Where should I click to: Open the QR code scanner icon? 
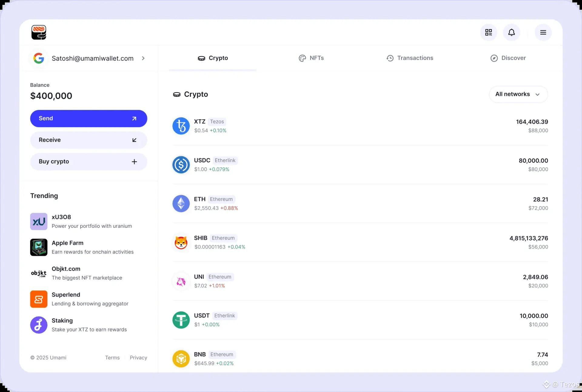tap(488, 32)
